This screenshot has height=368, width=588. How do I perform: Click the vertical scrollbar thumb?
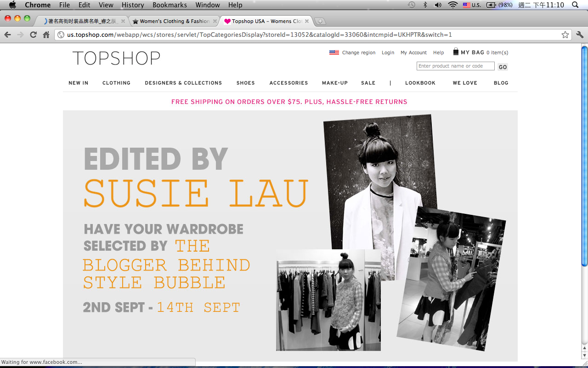584,155
